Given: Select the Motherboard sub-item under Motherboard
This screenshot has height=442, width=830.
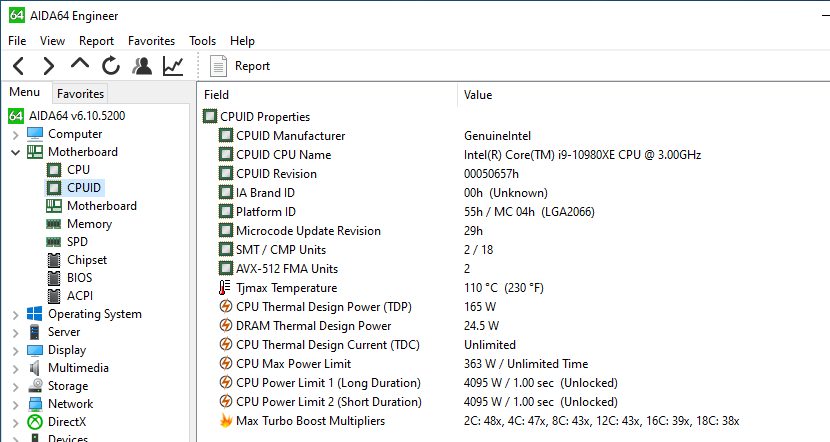Looking at the screenshot, I should pos(102,206).
